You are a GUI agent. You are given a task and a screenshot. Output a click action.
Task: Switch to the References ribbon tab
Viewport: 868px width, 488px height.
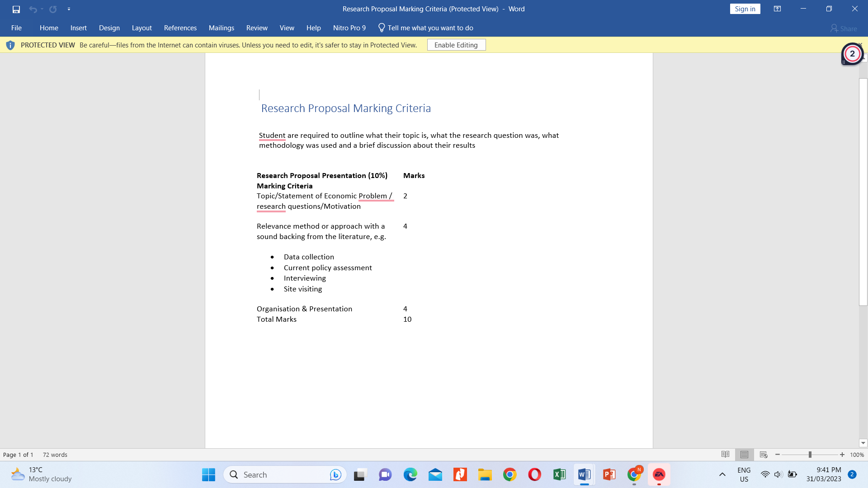[180, 28]
